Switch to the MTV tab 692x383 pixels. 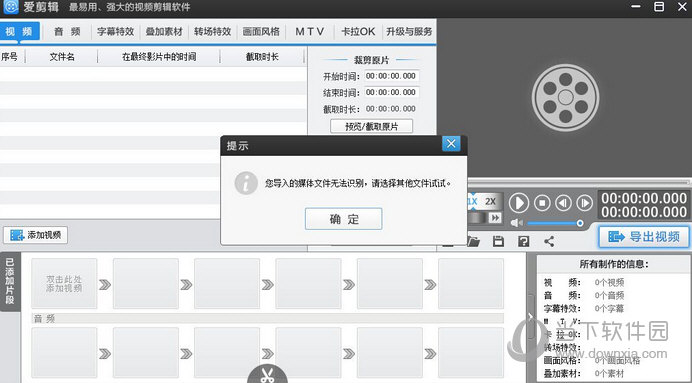click(310, 32)
